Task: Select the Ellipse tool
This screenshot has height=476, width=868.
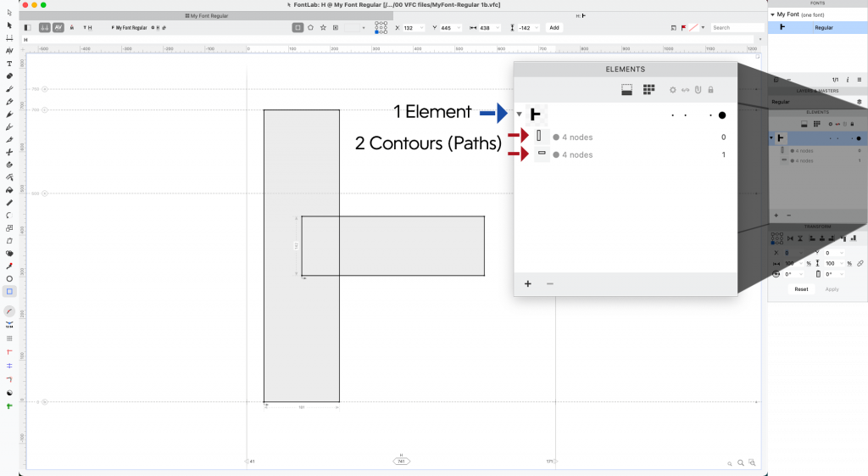Action: pos(9,279)
